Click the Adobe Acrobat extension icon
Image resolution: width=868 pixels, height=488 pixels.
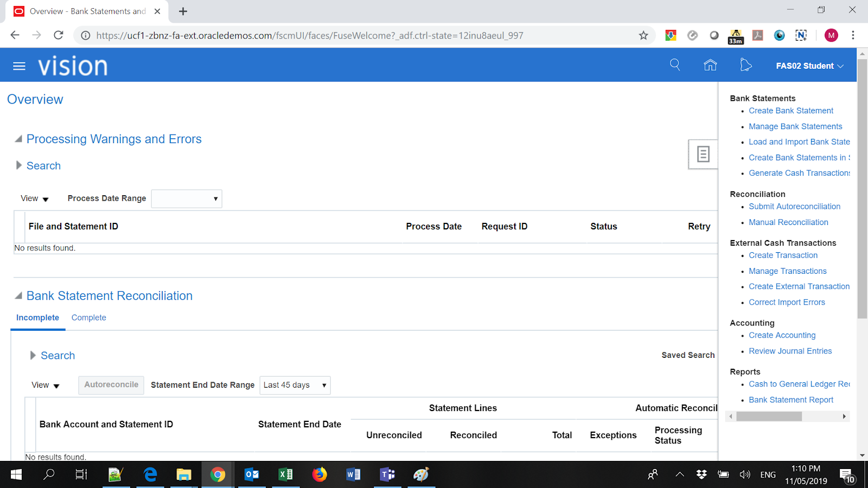pyautogui.click(x=757, y=35)
